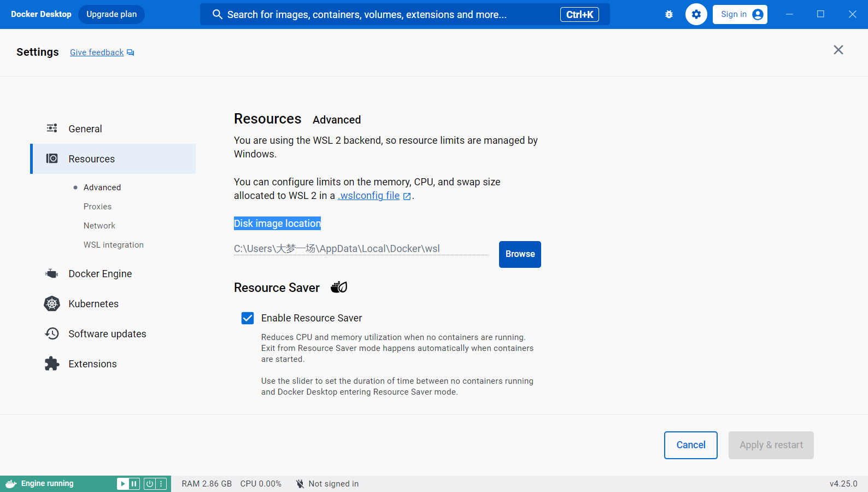The width and height of the screenshot is (868, 492).
Task: Select WSL integration under Resources
Action: tap(113, 245)
